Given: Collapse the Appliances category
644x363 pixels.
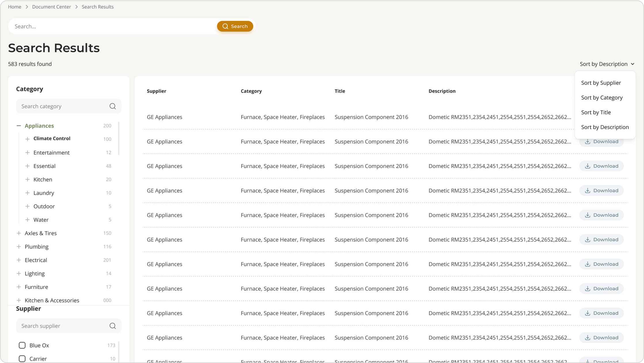Looking at the screenshot, I should pos(19,126).
